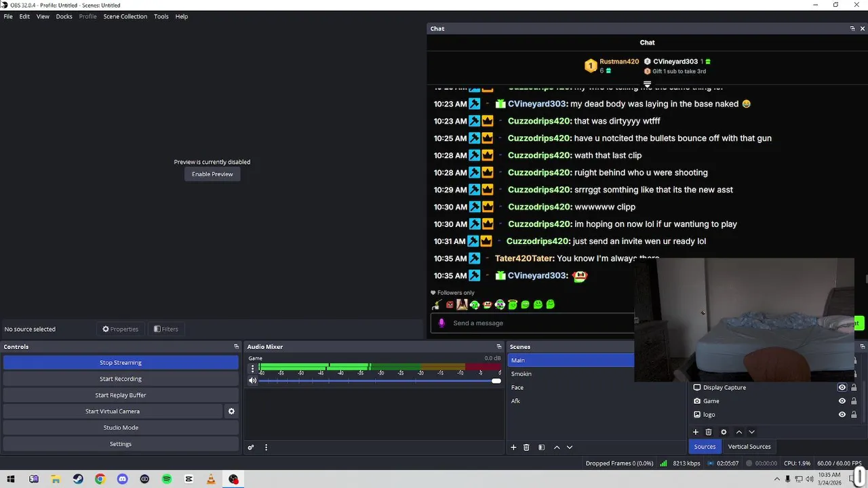This screenshot has width=868, height=488.
Task: Toggle lock on Display Capture source
Action: (854, 388)
